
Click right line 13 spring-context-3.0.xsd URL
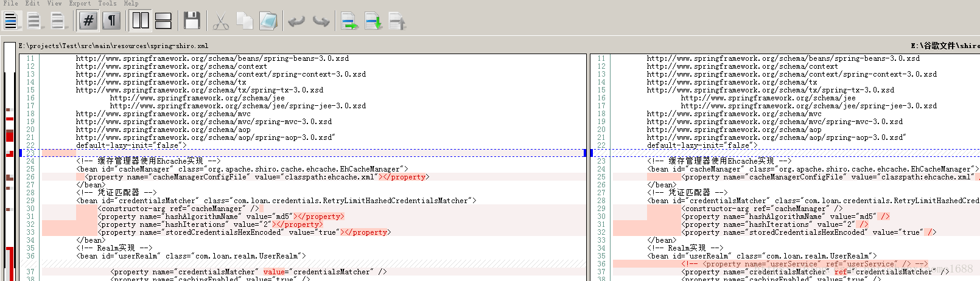click(x=792, y=74)
